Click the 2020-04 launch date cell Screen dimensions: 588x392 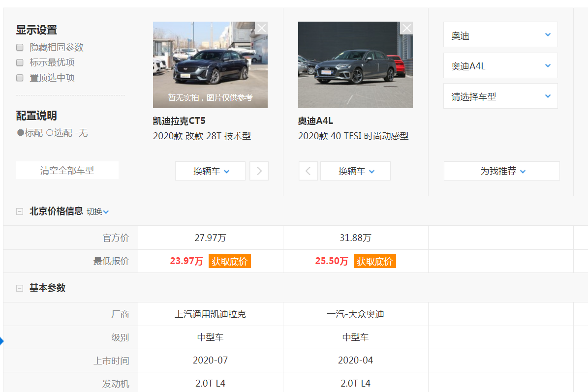point(355,360)
